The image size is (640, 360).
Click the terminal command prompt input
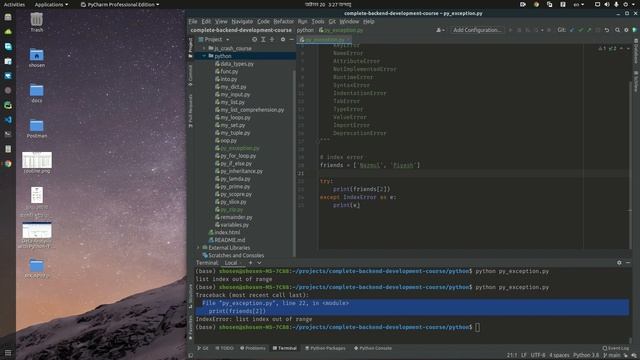point(477,327)
